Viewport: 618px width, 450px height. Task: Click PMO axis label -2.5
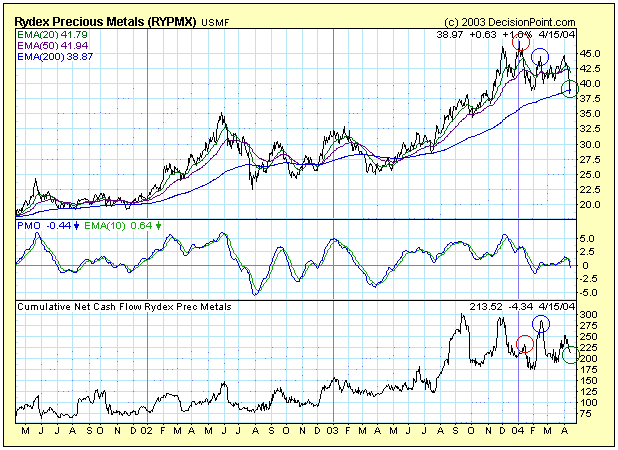(586, 279)
